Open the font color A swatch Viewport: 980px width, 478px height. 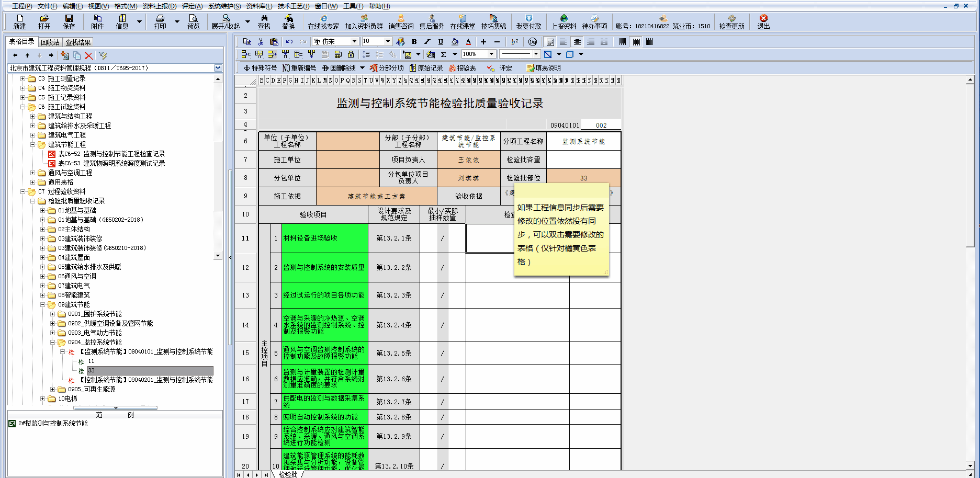(468, 41)
